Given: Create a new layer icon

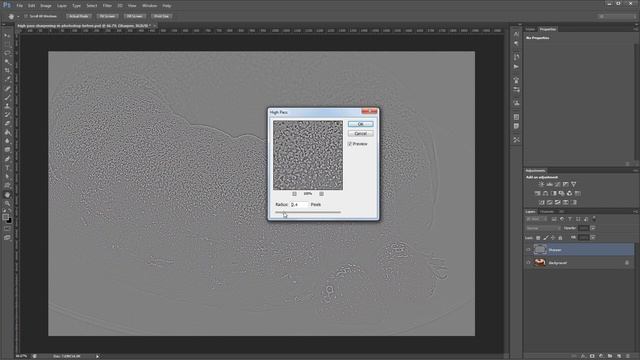Looking at the screenshot, I should click(619, 356).
